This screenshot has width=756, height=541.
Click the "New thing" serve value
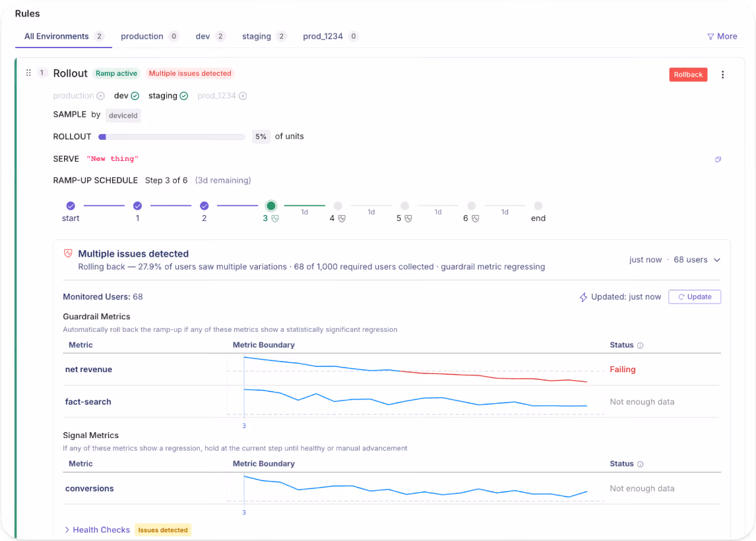pos(112,158)
